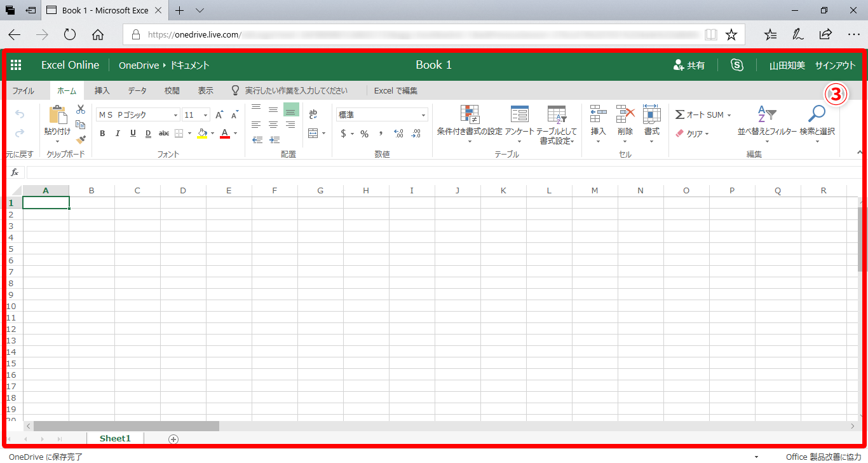Increase decimal places
This screenshot has height=463, width=868.
399,134
